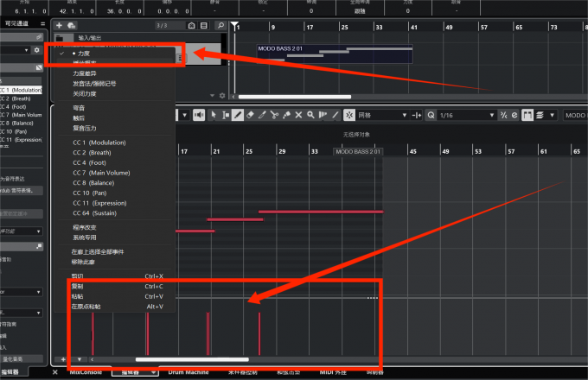Select CC 11 (Expression) menu entry

[116, 203]
